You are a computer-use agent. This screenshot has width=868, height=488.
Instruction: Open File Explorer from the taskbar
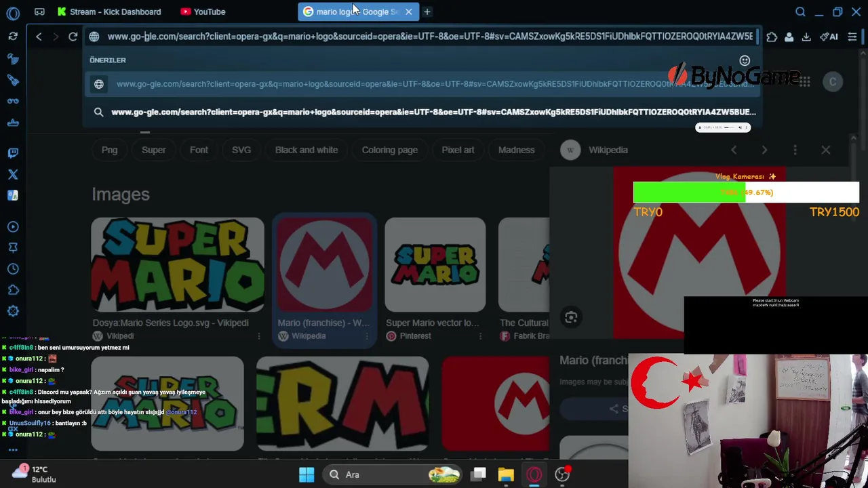tap(506, 474)
